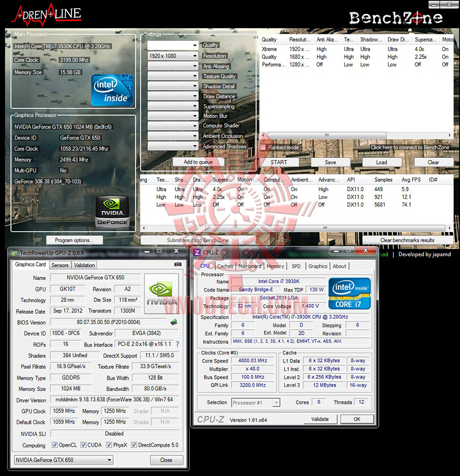Click the NVIDIA logo in GPU-Z
The width and height of the screenshot is (460, 476).
[x=161, y=293]
